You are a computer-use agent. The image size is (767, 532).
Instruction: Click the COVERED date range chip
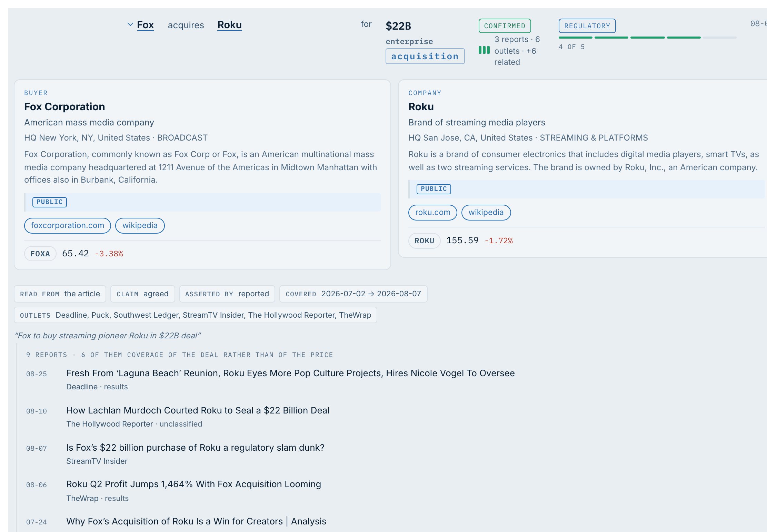tap(353, 294)
